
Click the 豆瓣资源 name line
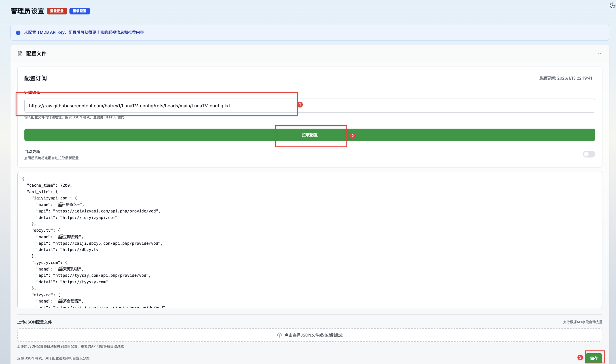point(60,237)
